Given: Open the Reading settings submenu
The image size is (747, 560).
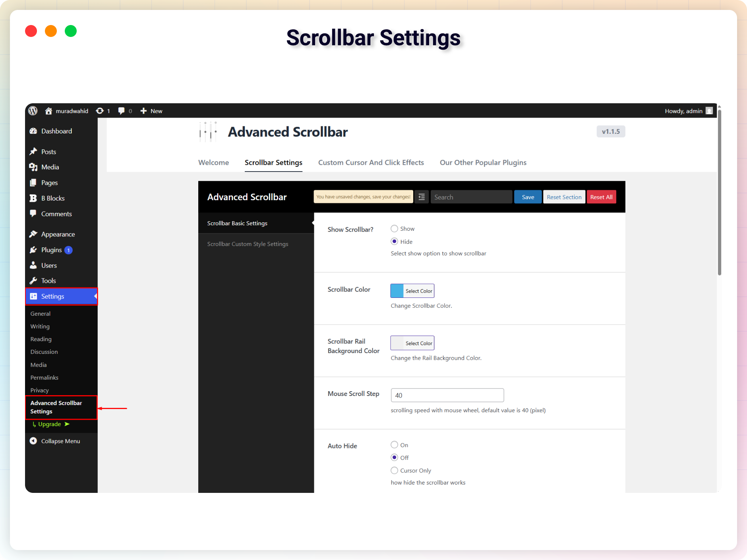Looking at the screenshot, I should [x=41, y=339].
